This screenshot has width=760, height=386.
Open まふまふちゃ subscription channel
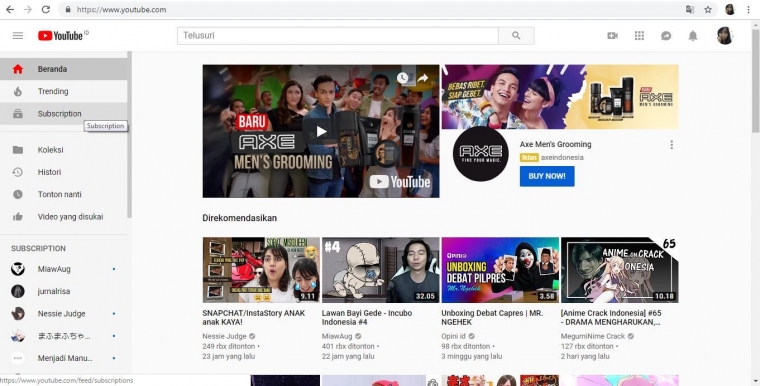pyautogui.click(x=63, y=336)
